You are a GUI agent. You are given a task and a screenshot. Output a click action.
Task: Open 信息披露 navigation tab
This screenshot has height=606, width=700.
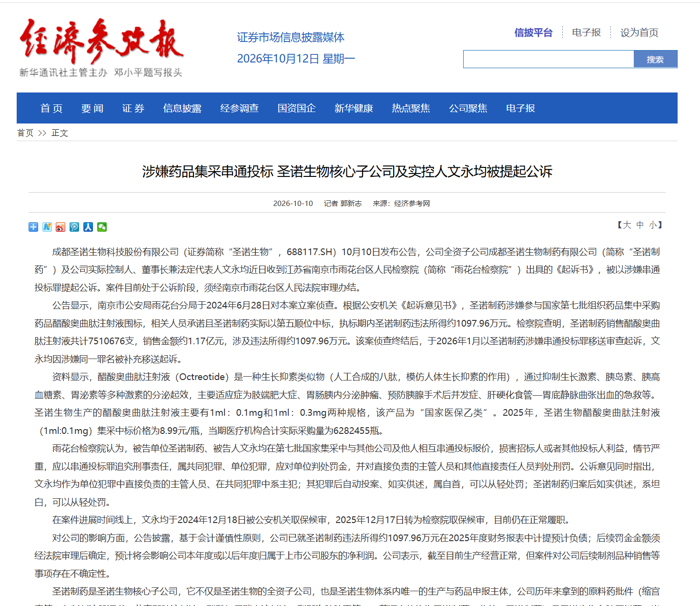click(182, 108)
